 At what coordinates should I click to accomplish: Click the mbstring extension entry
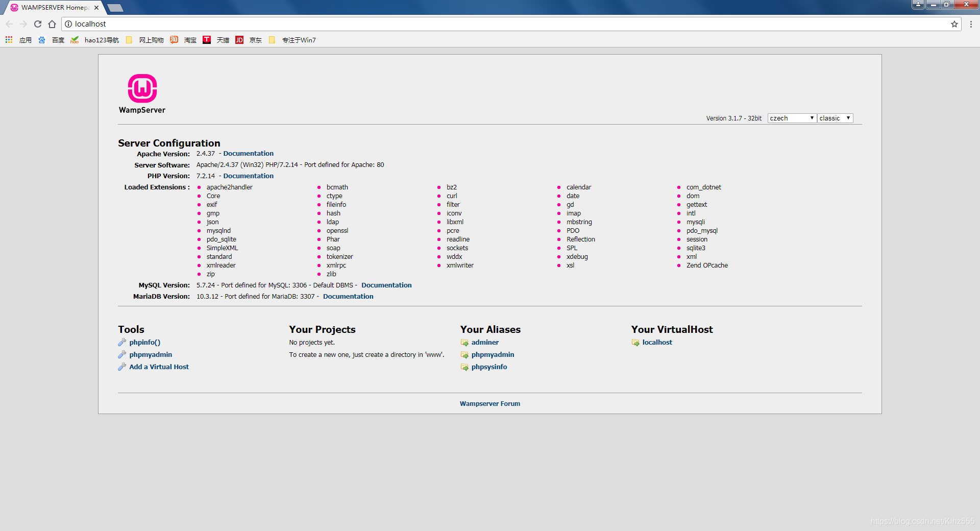tap(579, 222)
